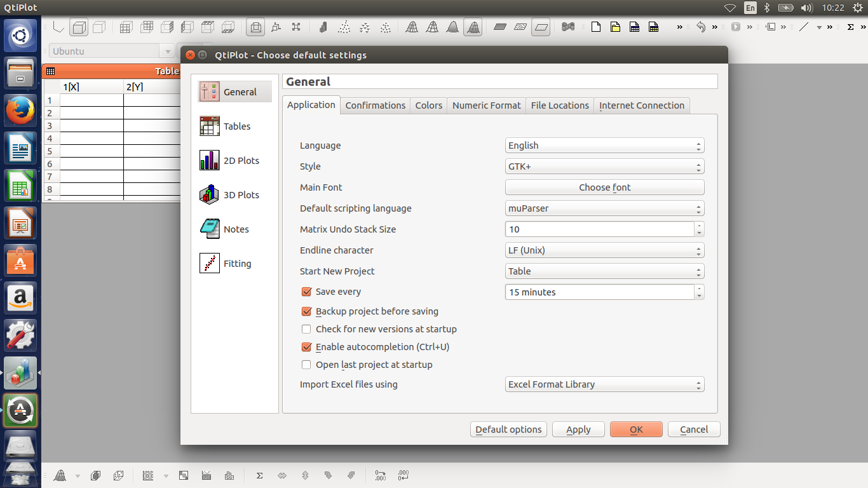The image size is (868, 488).
Task: Open the Start New Project dropdown
Action: point(604,271)
